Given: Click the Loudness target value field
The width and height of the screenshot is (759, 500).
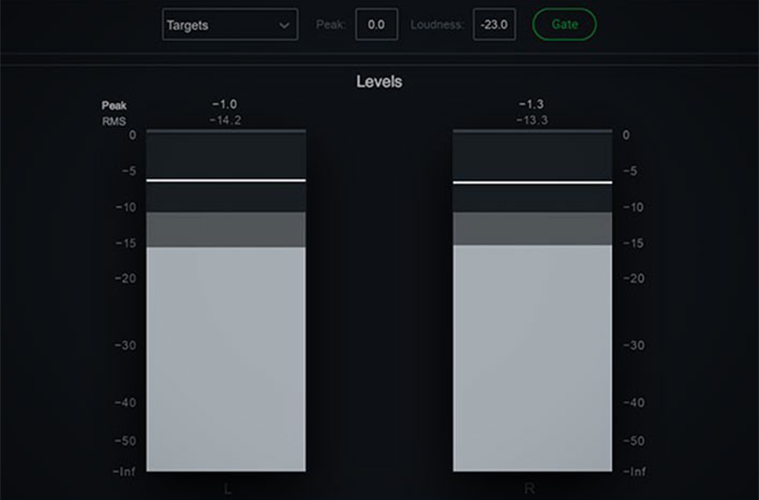Looking at the screenshot, I should coord(494,24).
